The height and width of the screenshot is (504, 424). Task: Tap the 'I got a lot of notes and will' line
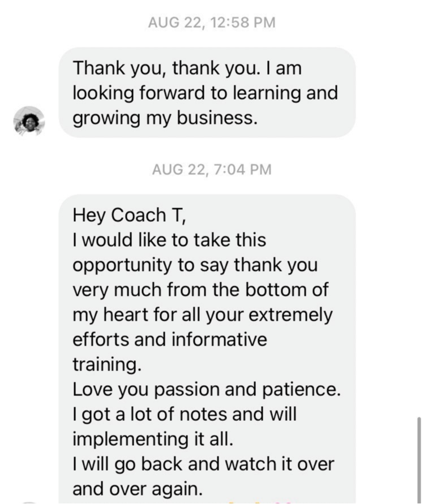pos(185,415)
